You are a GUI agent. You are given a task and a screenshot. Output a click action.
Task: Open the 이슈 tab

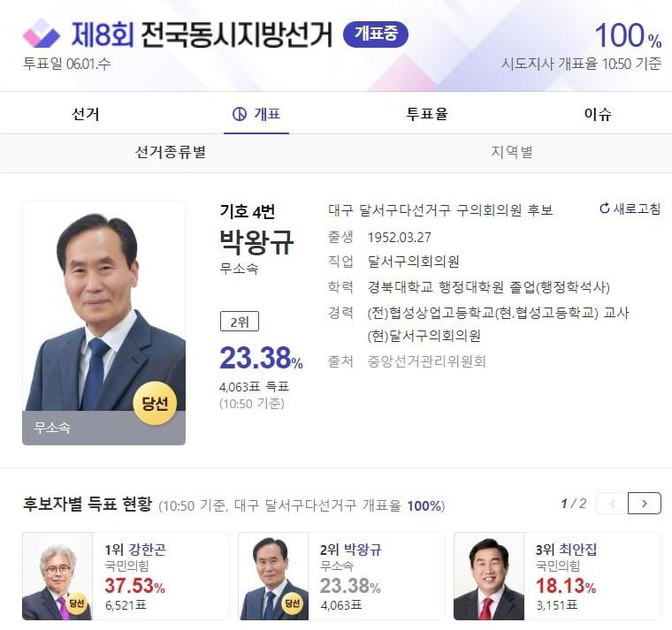coord(598,114)
